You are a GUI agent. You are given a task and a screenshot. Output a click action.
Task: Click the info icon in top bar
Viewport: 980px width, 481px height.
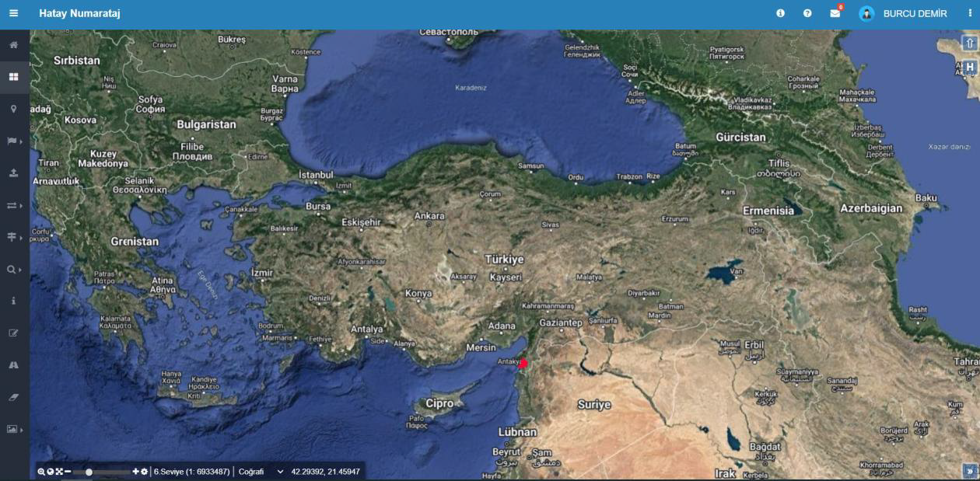[x=780, y=13]
